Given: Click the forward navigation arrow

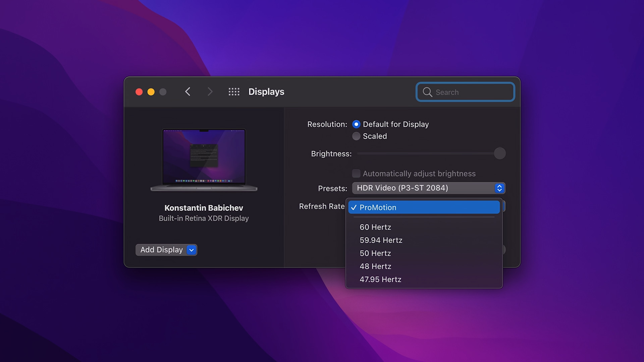Looking at the screenshot, I should 210,92.
